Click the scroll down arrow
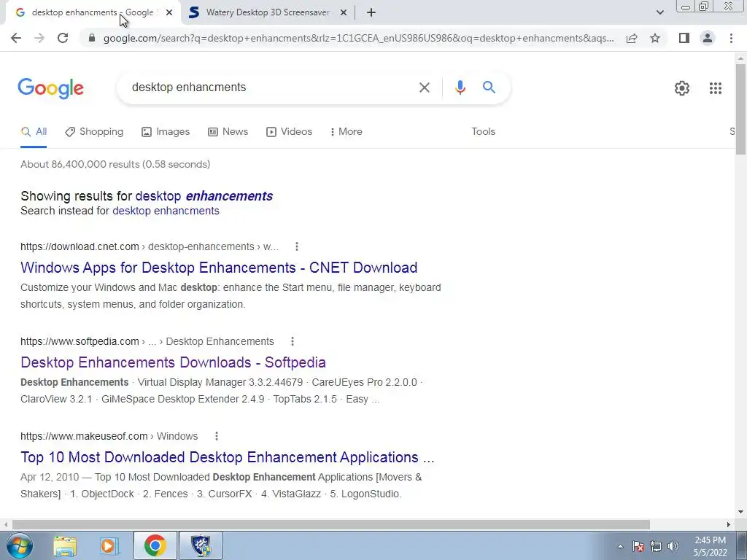The width and height of the screenshot is (747, 560). 740,513
